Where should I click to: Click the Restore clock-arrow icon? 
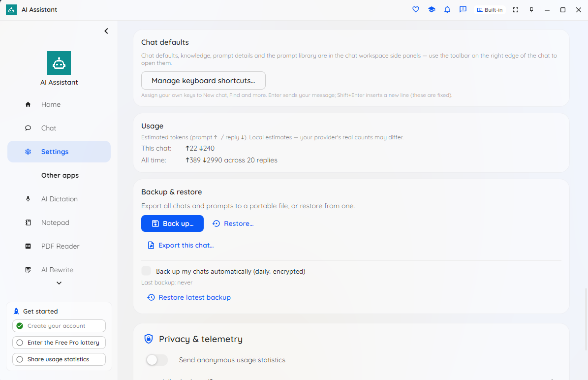coord(216,223)
